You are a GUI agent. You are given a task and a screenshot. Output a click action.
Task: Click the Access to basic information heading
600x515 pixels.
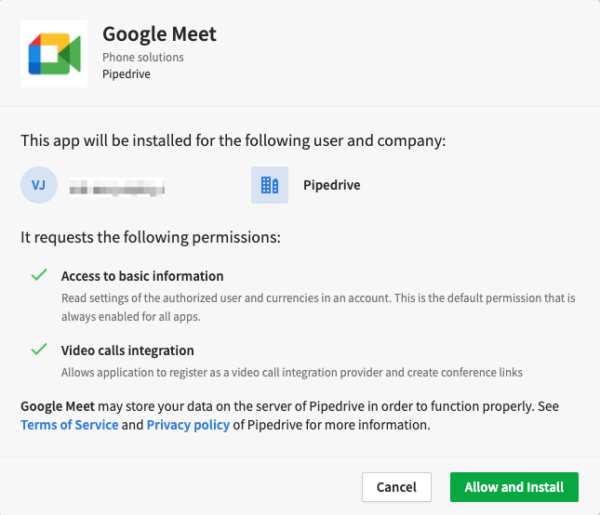click(142, 276)
